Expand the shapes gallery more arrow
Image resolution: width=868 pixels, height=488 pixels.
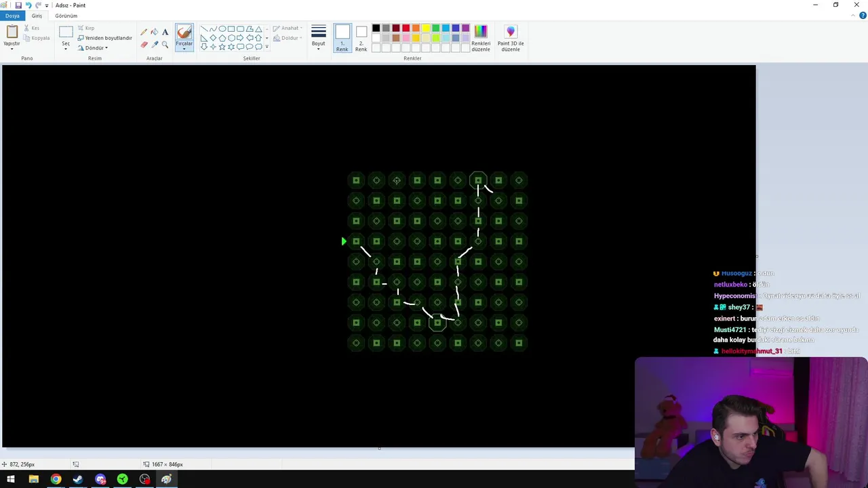[267, 47]
